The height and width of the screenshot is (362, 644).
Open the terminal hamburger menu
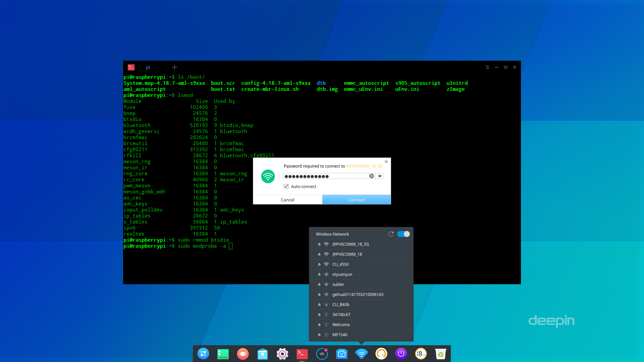487,67
